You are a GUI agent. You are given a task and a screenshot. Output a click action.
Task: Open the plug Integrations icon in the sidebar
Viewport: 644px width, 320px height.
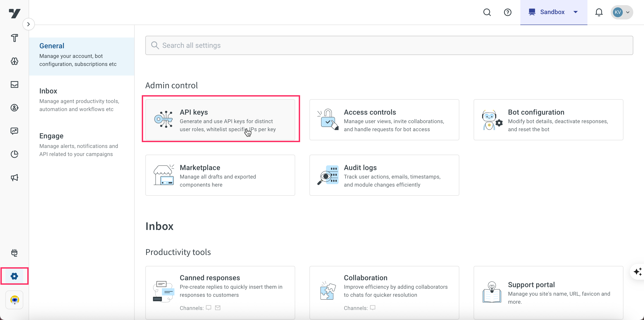click(15, 253)
